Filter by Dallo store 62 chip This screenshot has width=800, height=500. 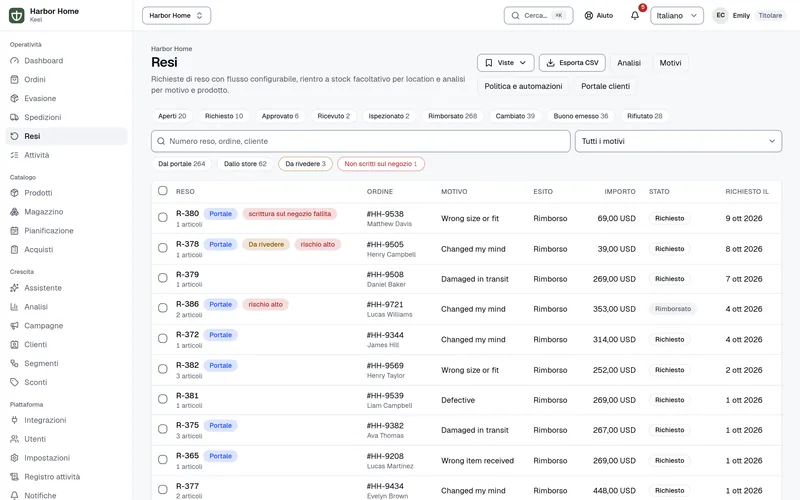[x=245, y=164]
